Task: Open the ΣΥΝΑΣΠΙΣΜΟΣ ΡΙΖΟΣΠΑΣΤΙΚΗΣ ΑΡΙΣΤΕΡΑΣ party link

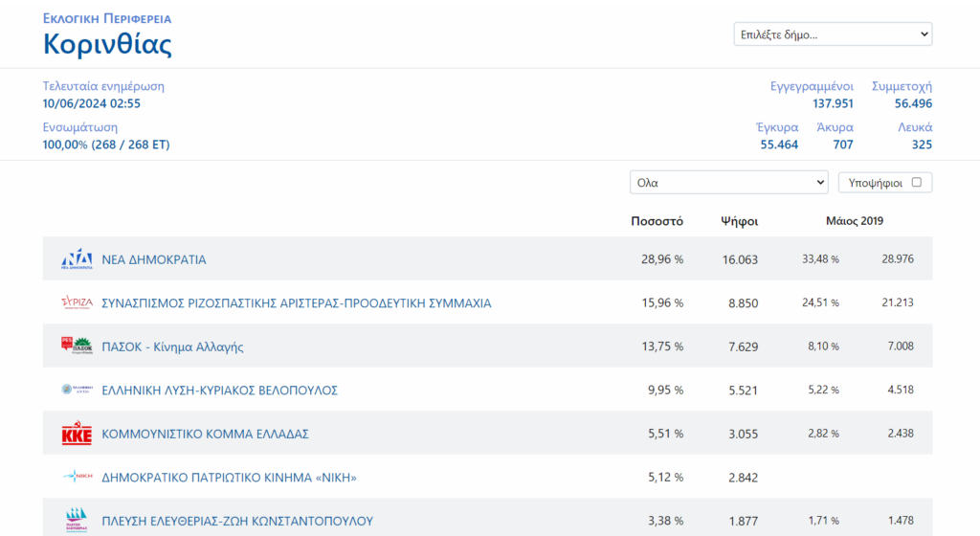Action: 297,303
